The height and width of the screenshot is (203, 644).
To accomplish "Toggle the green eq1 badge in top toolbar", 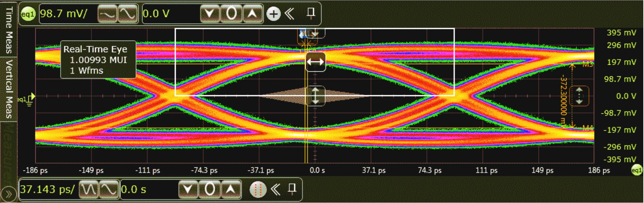I will [28, 14].
